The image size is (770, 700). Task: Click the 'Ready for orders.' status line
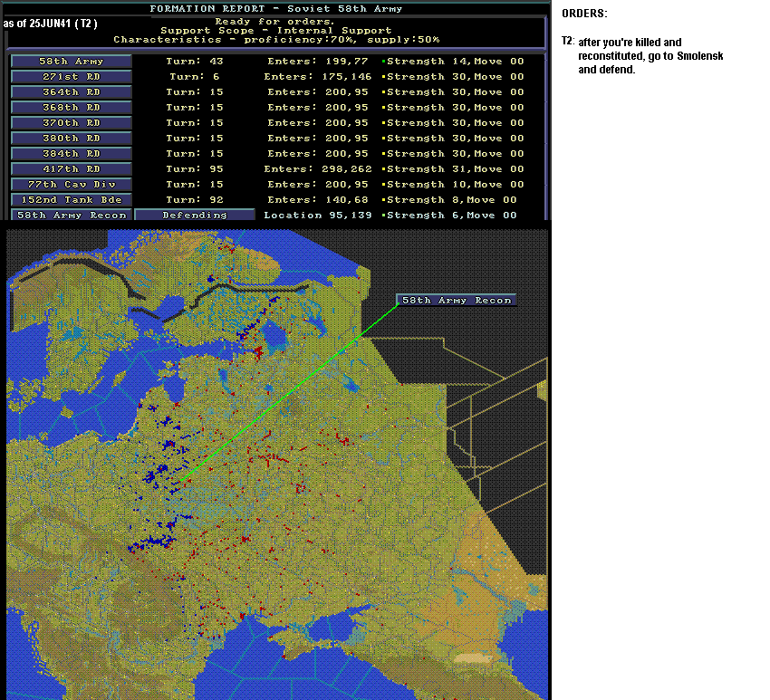274,21
